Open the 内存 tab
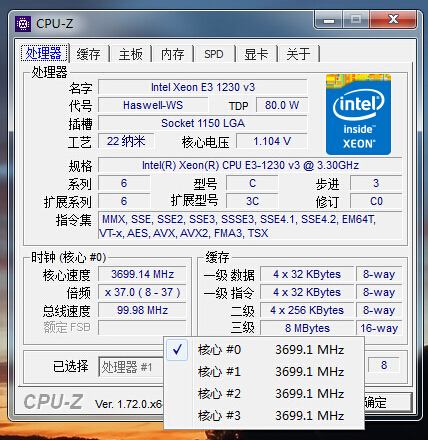 coord(172,54)
